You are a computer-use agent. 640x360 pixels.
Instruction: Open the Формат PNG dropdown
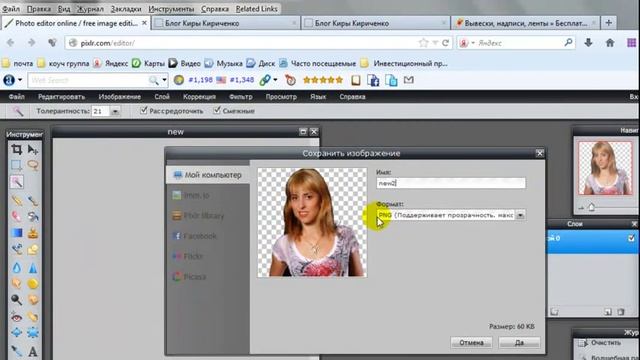coord(520,215)
